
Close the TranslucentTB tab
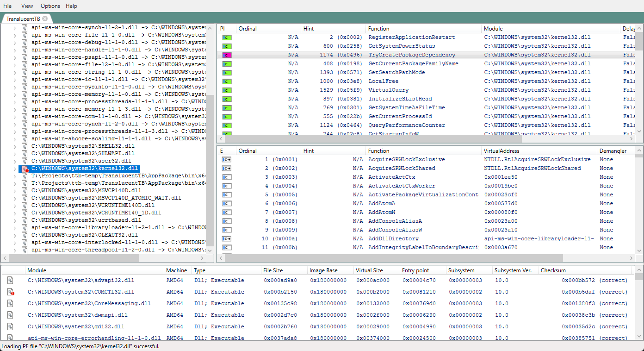pos(45,19)
